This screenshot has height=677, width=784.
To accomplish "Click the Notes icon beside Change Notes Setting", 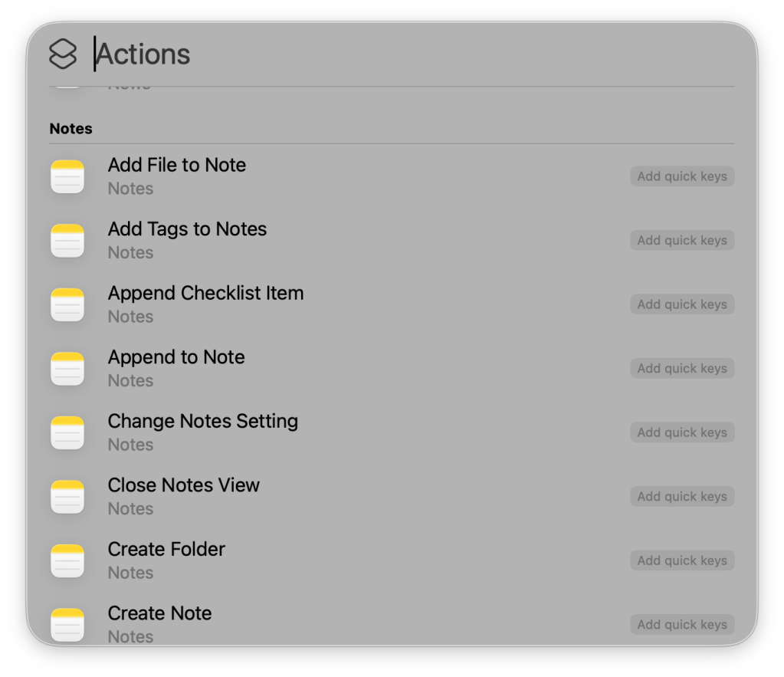I will tap(67, 432).
